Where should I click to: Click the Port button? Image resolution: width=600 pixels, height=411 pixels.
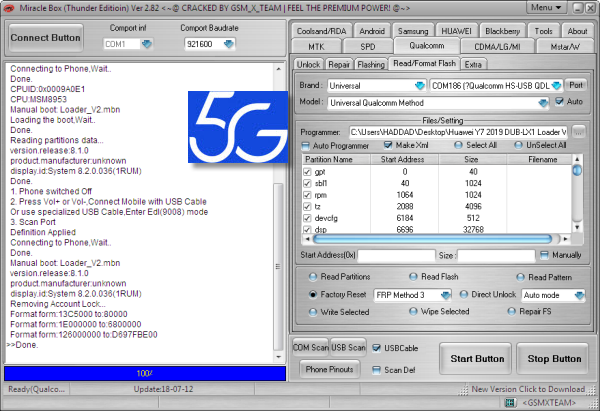pyautogui.click(x=576, y=85)
